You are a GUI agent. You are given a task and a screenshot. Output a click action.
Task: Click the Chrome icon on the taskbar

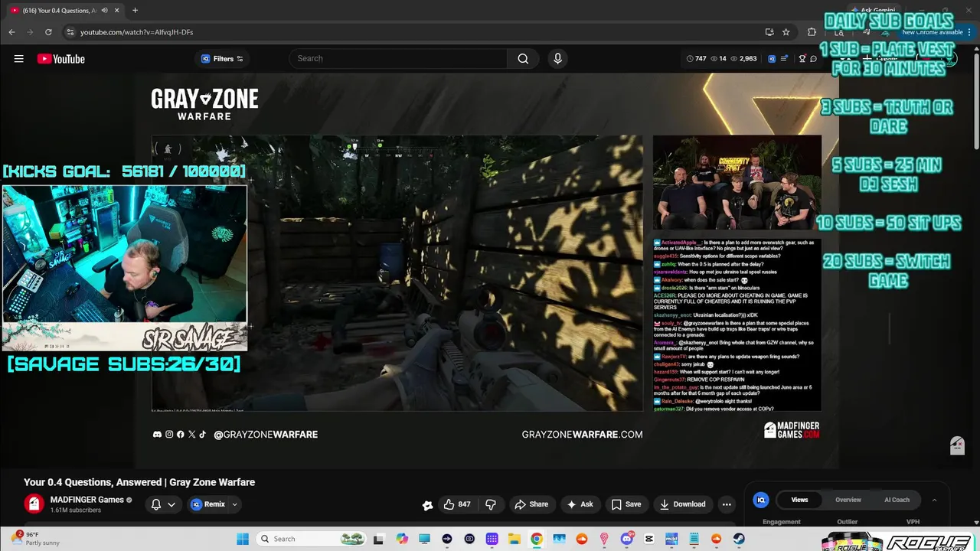click(537, 539)
